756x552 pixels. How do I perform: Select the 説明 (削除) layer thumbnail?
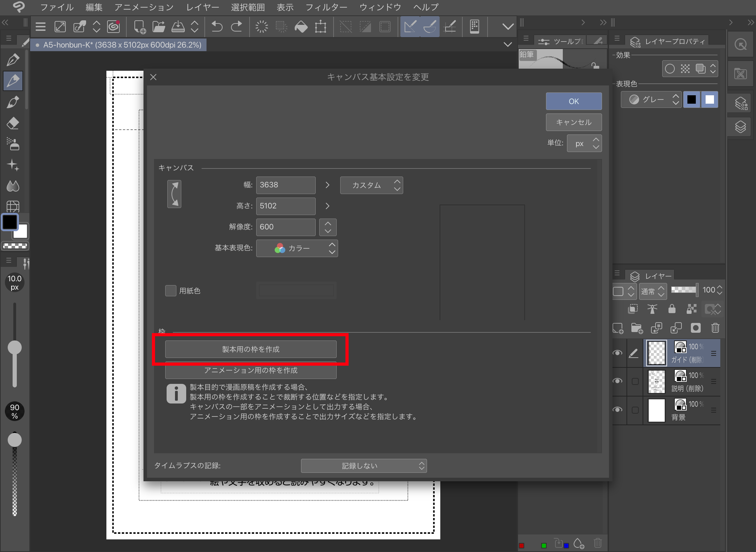point(657,381)
